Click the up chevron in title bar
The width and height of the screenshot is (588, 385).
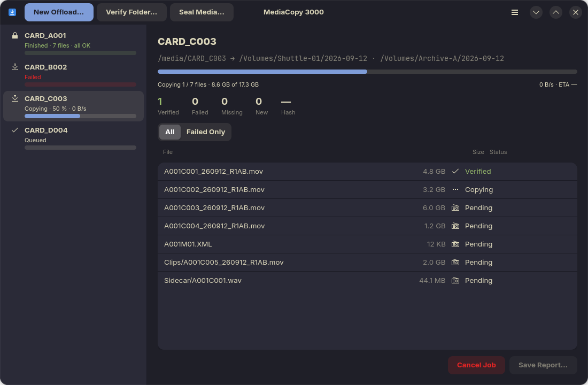click(x=556, y=12)
